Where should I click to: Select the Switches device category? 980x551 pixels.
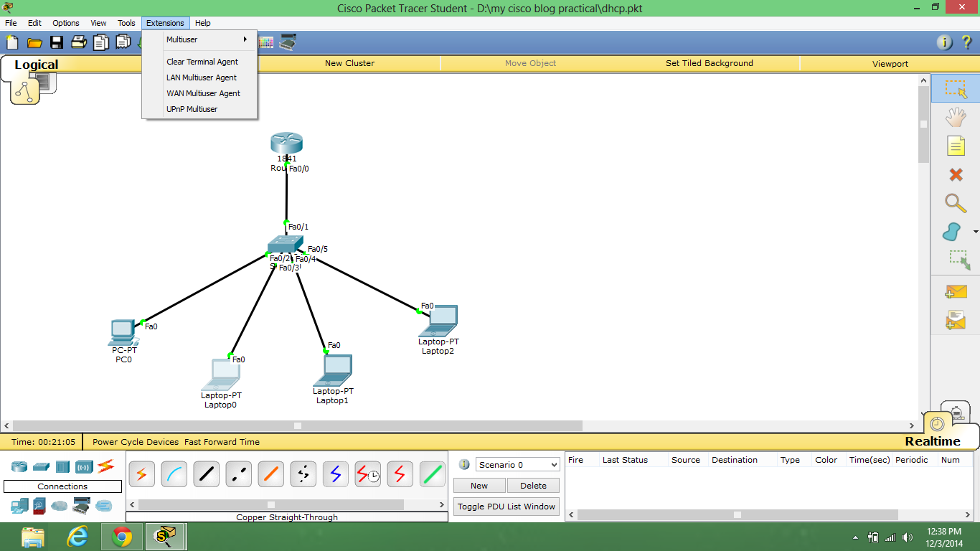[41, 467]
